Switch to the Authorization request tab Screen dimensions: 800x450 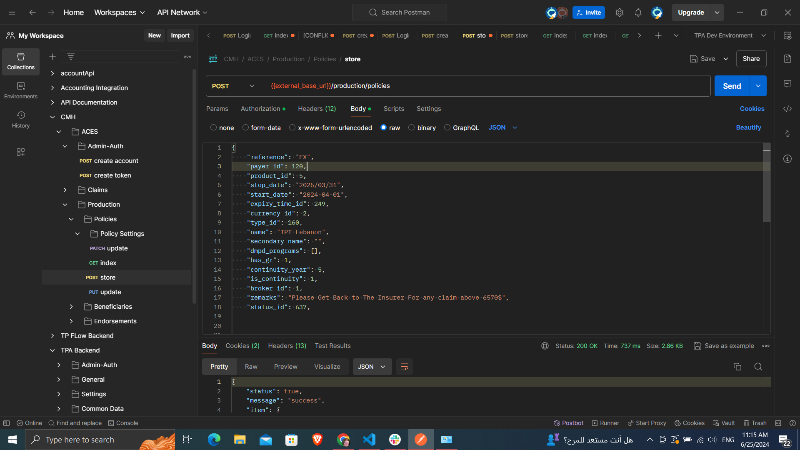[261, 108]
